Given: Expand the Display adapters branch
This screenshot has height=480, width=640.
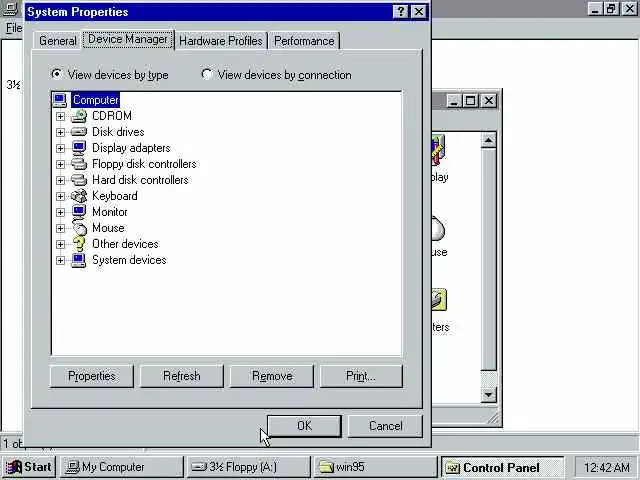Looking at the screenshot, I should [x=60, y=148].
